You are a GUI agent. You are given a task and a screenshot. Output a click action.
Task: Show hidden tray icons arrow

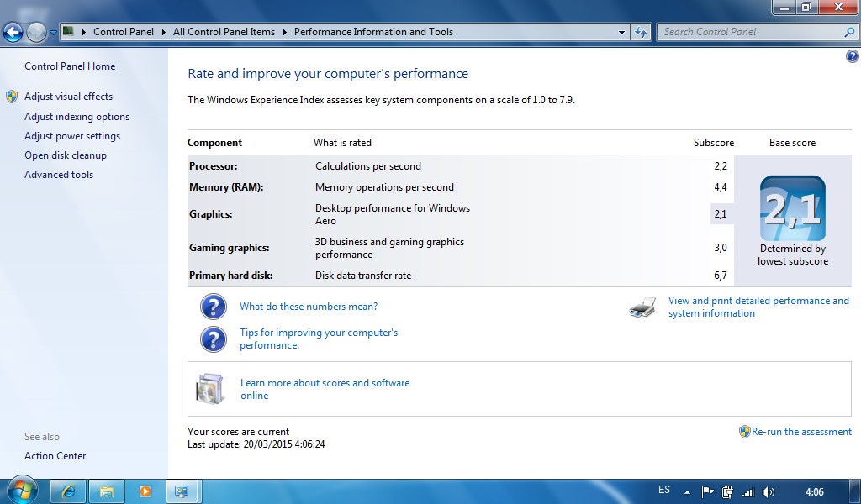coord(687,492)
